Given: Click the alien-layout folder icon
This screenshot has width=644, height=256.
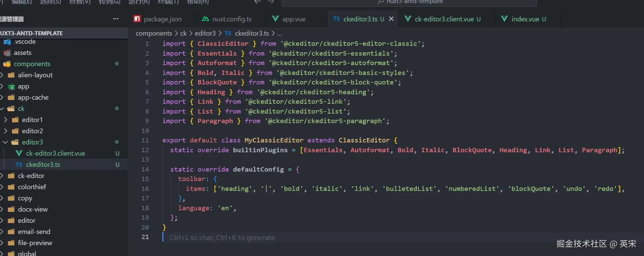Looking at the screenshot, I should pos(11,75).
